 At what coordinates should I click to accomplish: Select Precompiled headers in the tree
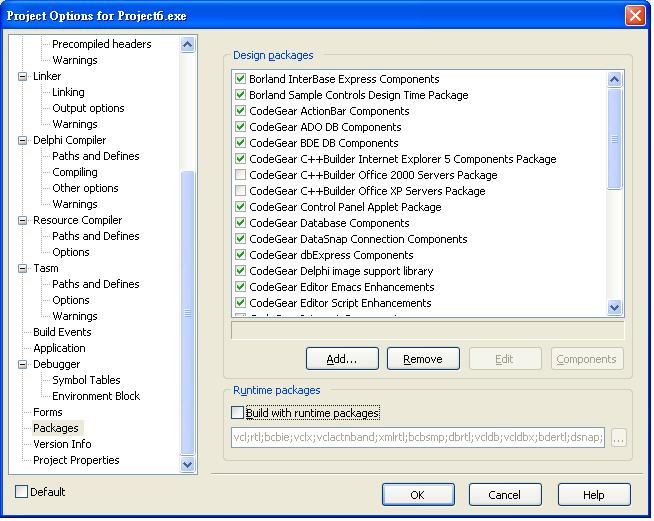coord(101,44)
